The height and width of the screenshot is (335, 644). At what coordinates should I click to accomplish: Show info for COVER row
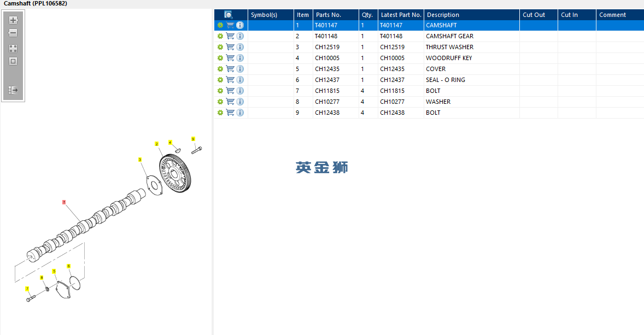coord(240,69)
